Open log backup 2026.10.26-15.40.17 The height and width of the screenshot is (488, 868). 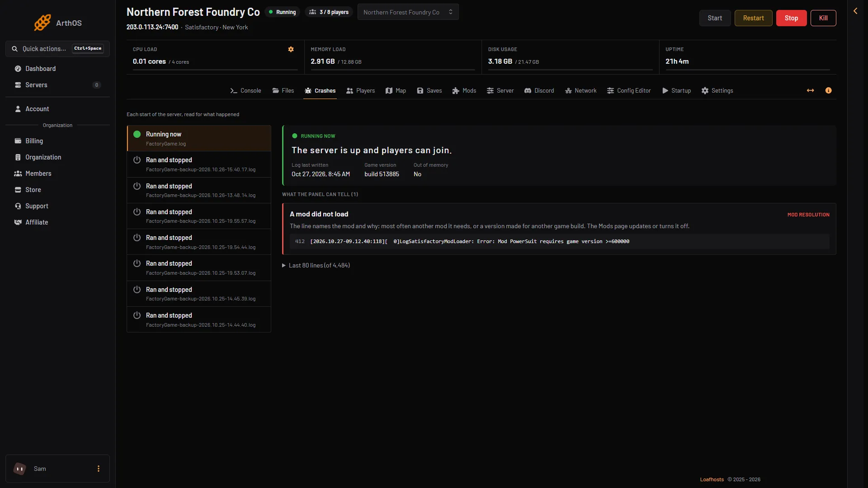click(199, 164)
